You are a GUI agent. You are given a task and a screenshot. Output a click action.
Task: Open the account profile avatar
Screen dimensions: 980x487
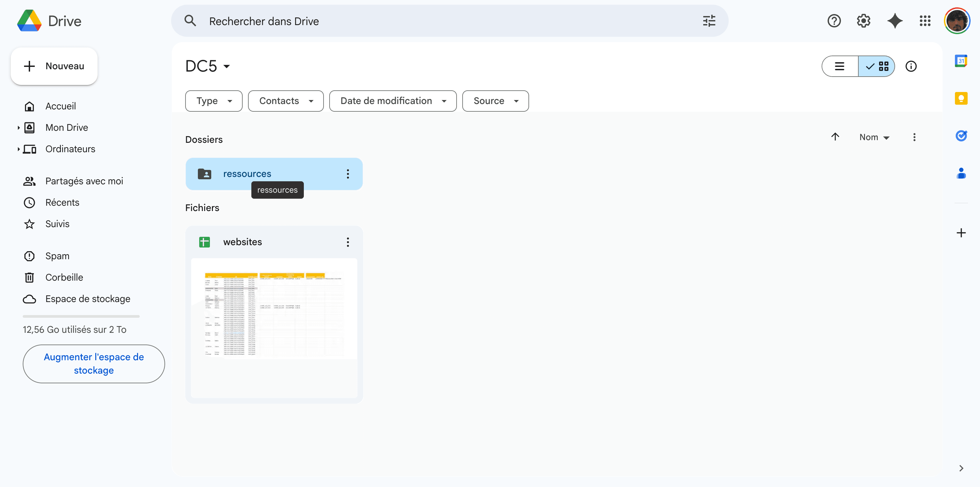[957, 21]
